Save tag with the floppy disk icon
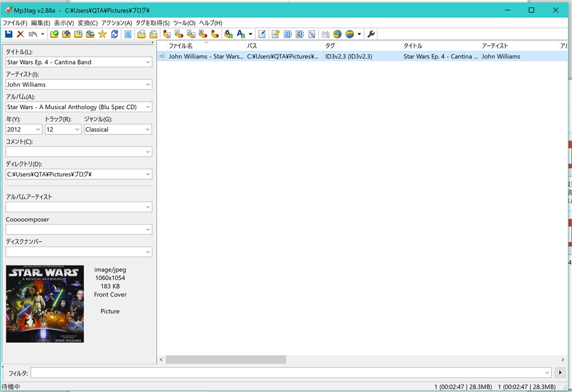The height and width of the screenshot is (392, 572). click(x=8, y=34)
